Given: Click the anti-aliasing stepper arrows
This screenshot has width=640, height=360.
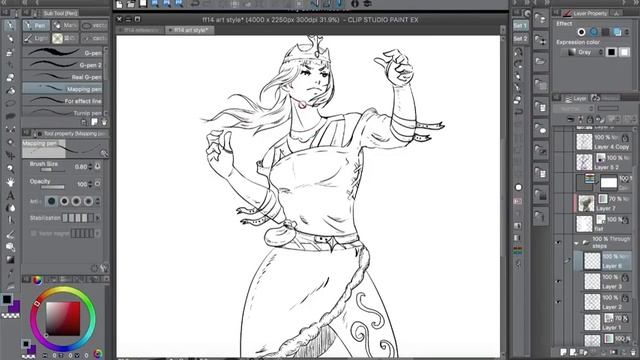Looking at the screenshot, I should coord(97,201).
